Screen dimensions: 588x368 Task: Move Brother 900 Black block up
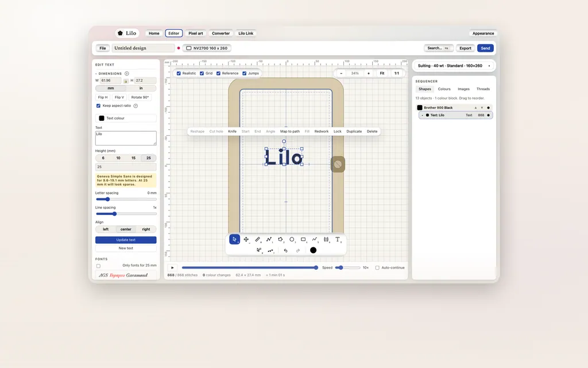475,108
